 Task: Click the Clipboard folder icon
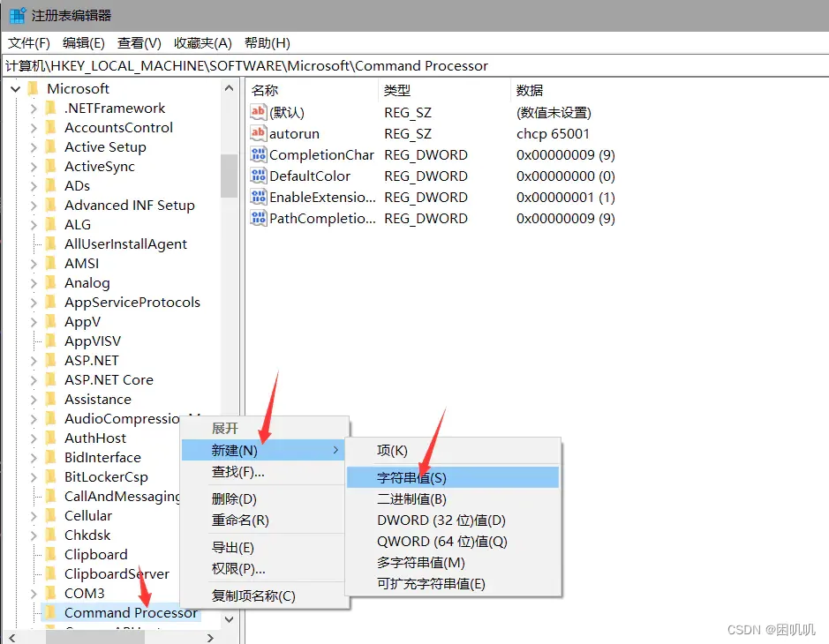coord(50,554)
